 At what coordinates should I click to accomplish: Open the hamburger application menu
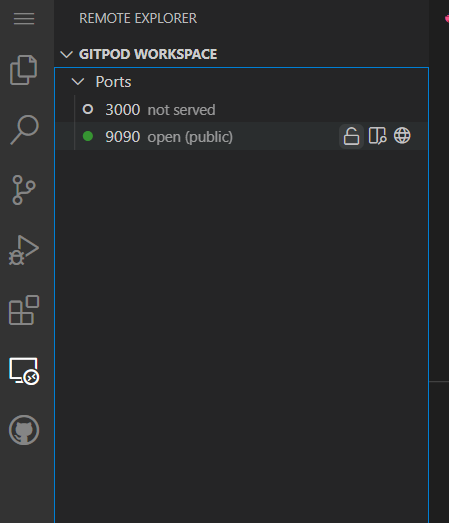(24, 19)
